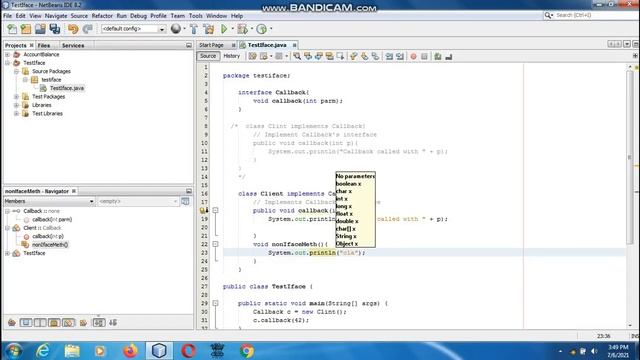Viewport: 640px width, 360px height.
Task: Toggle Show Non-Public Members in Navigator
Action: (54, 322)
